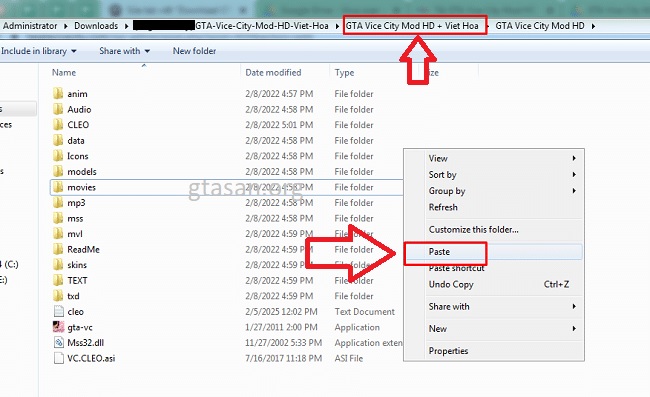Click the ReadMe folder icon

(x=58, y=249)
